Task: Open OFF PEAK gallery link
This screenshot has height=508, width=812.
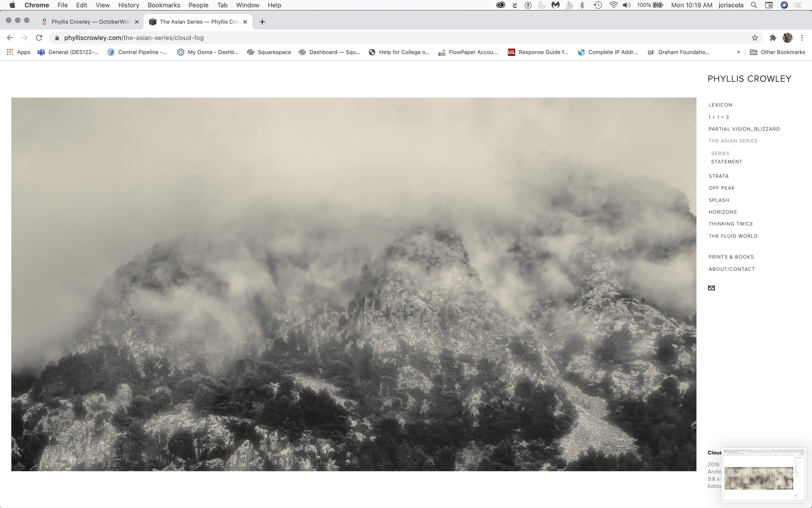Action: (x=722, y=188)
